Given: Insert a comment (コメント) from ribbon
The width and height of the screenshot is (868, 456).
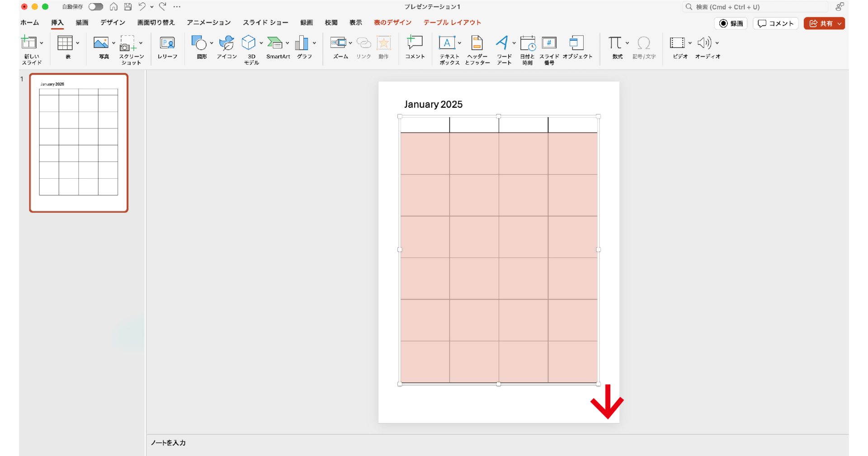Looking at the screenshot, I should [x=415, y=43].
